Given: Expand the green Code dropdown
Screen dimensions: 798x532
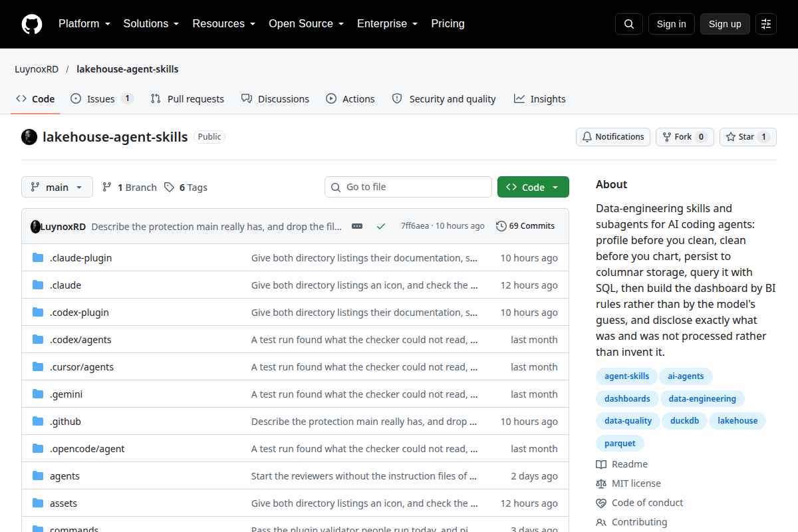Looking at the screenshot, I should coord(533,188).
